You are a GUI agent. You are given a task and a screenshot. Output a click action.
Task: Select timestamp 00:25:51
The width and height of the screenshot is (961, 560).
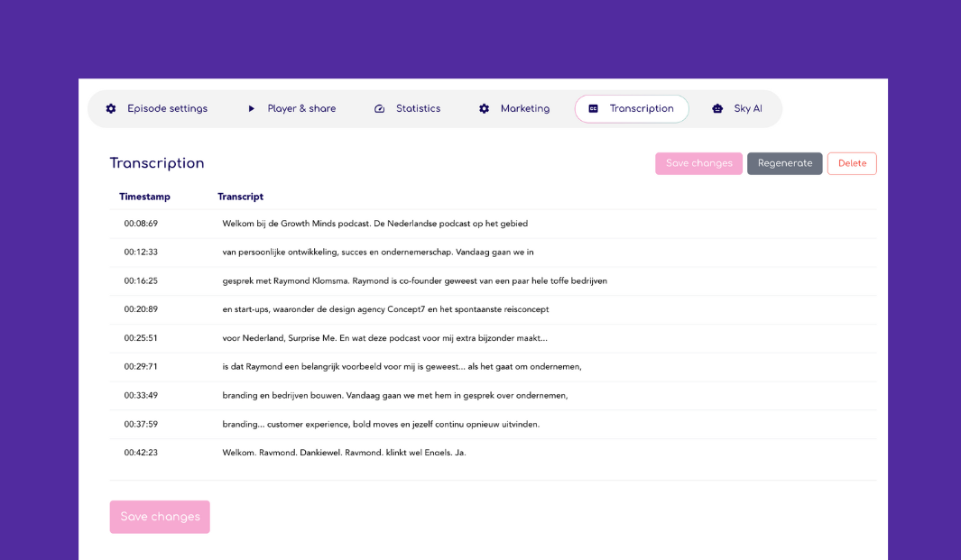point(141,337)
